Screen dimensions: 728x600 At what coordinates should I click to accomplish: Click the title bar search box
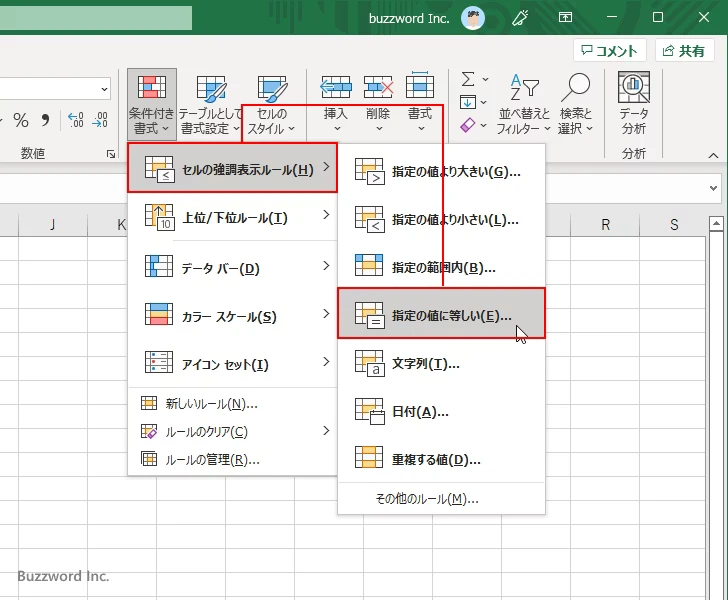coord(96,18)
